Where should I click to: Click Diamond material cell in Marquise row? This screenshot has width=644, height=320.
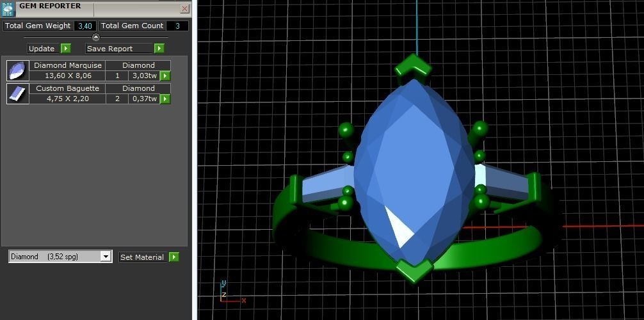click(x=138, y=65)
